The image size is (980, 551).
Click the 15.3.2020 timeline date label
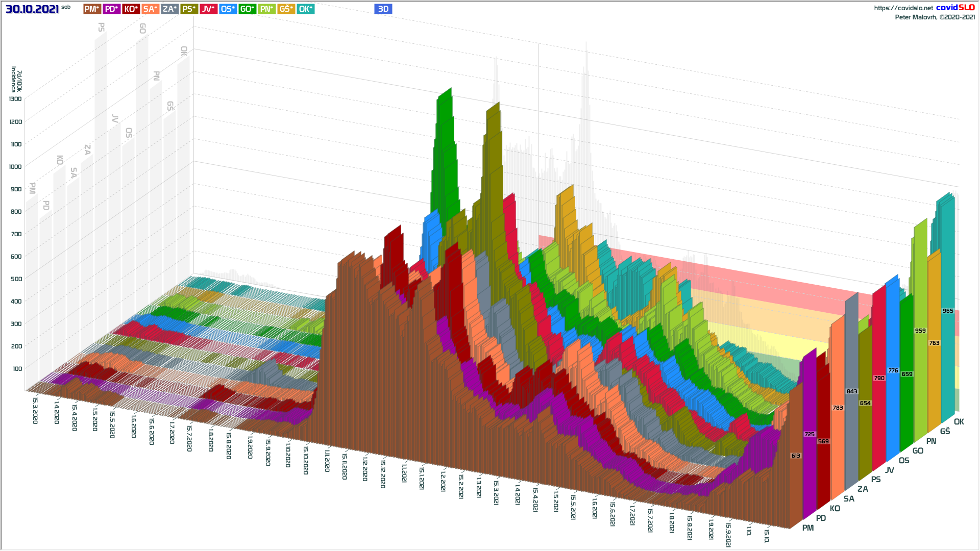[35, 411]
